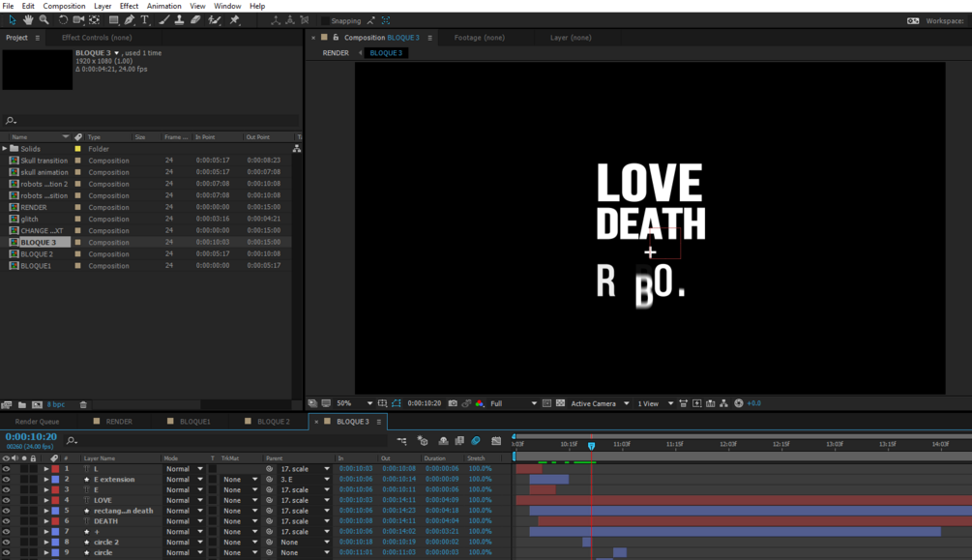Click the red label color of layer LOVE
This screenshot has width=972, height=560.
[x=55, y=500]
